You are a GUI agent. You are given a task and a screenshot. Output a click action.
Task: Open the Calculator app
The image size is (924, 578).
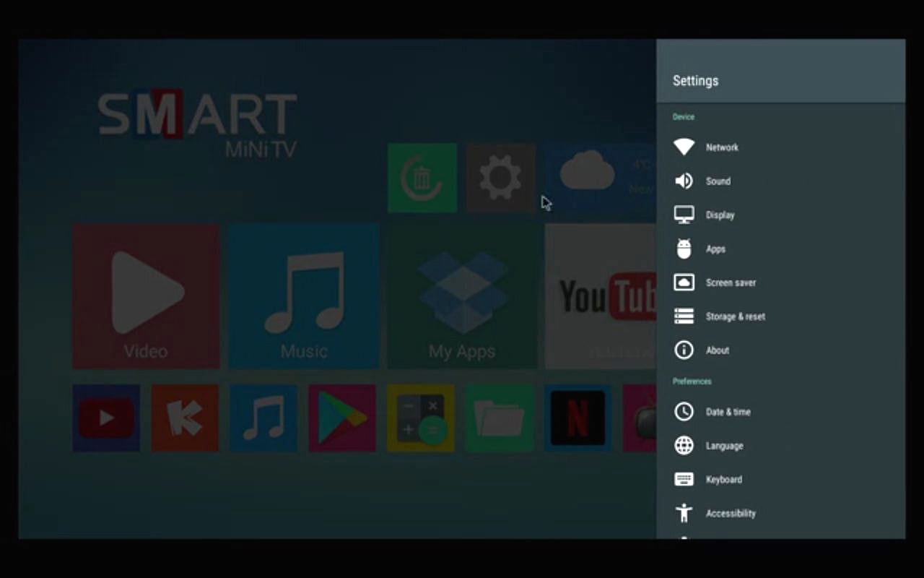point(420,418)
